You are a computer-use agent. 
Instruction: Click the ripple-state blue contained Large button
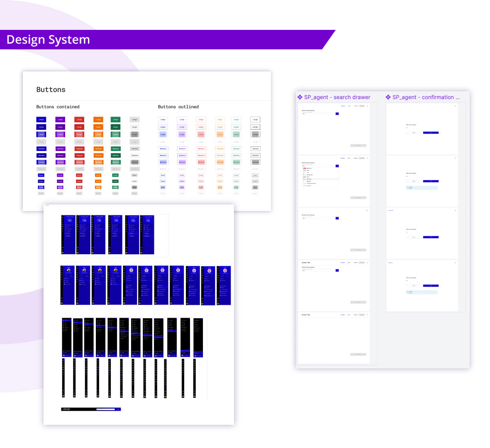(x=41, y=134)
